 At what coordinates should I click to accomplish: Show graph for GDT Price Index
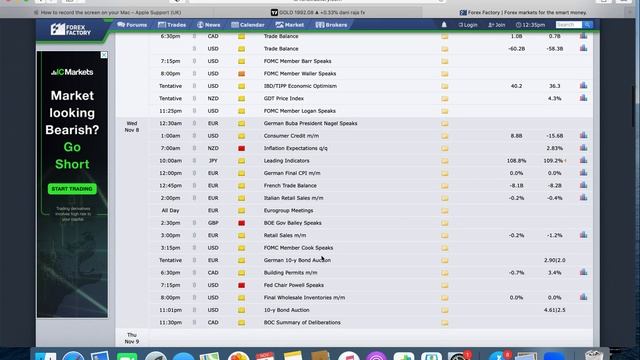pos(583,98)
